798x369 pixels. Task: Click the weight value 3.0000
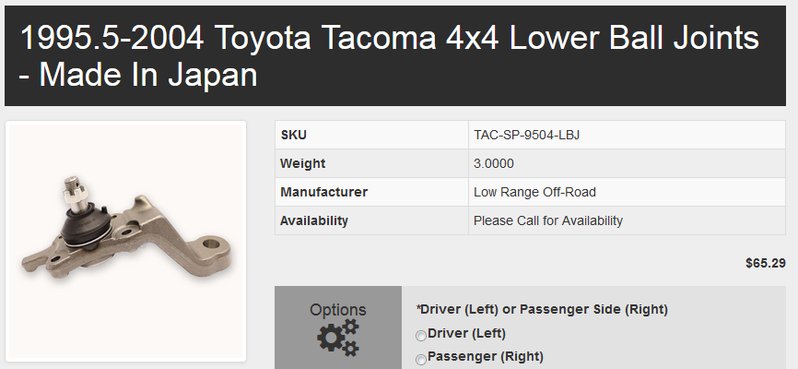pos(494,163)
